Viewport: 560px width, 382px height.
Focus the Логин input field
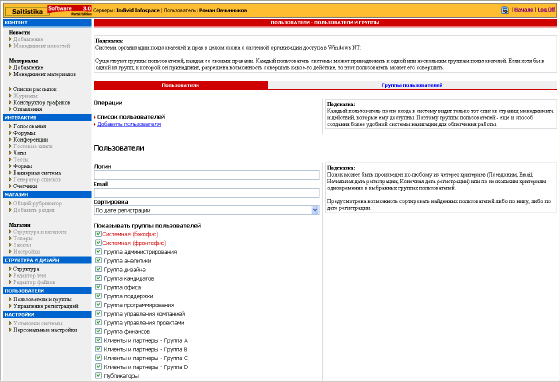tap(207, 175)
